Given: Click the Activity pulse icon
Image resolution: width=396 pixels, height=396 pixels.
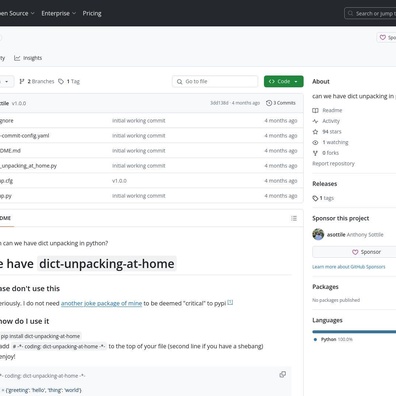Looking at the screenshot, I should point(315,121).
